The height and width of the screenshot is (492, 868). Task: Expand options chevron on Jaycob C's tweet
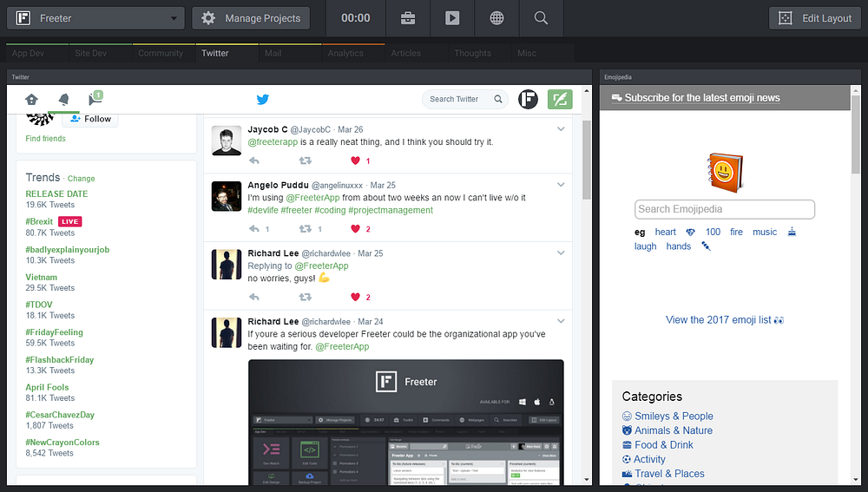561,129
